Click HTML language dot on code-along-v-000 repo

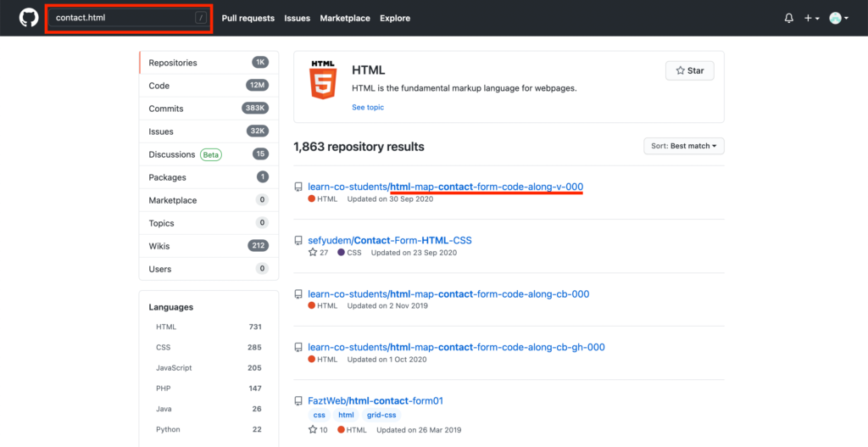(x=312, y=198)
